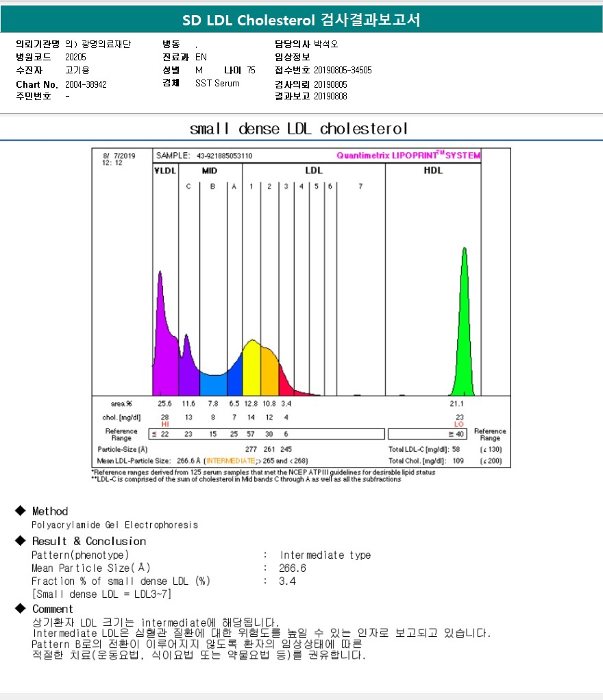Viewport: 603px width, 700px height.
Task: Select HDL area % value "21.1"
Action: point(456,404)
